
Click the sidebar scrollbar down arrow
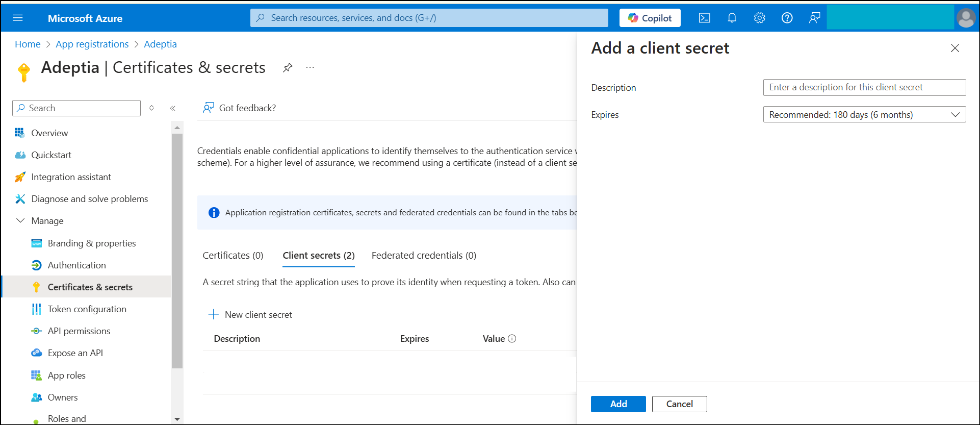pyautogui.click(x=177, y=419)
